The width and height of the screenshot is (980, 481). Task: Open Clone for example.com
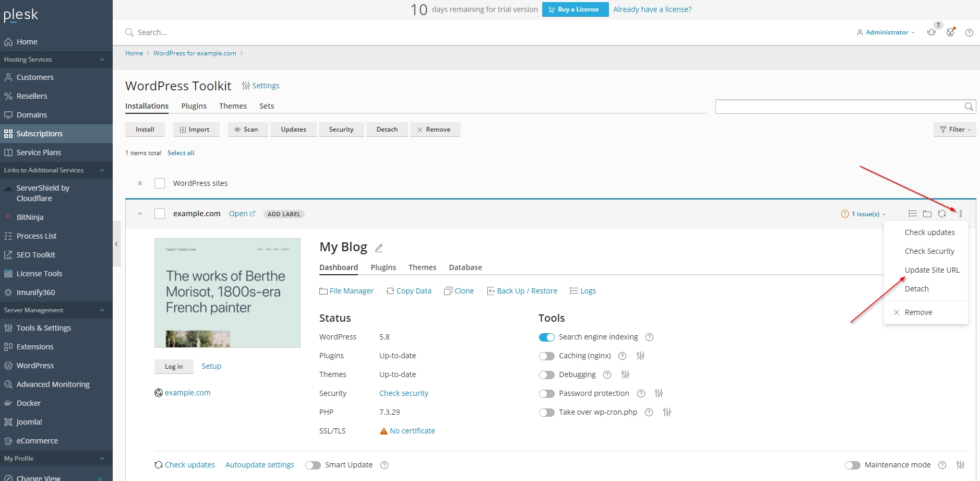coord(459,291)
